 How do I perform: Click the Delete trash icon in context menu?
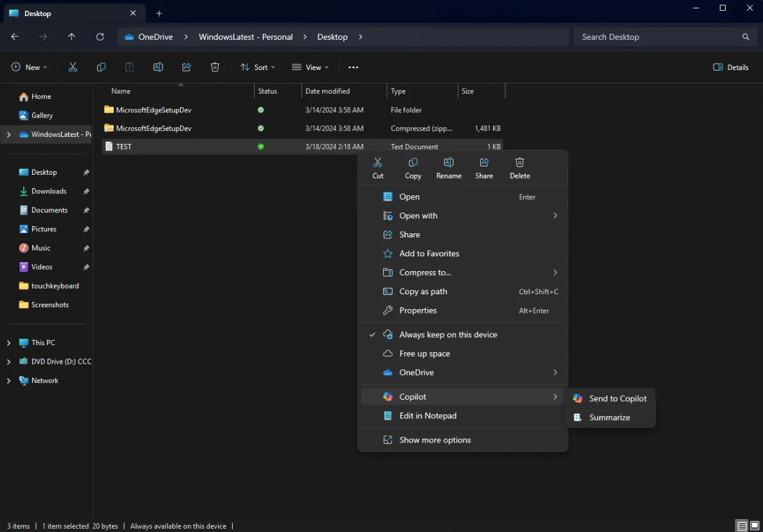click(519, 163)
